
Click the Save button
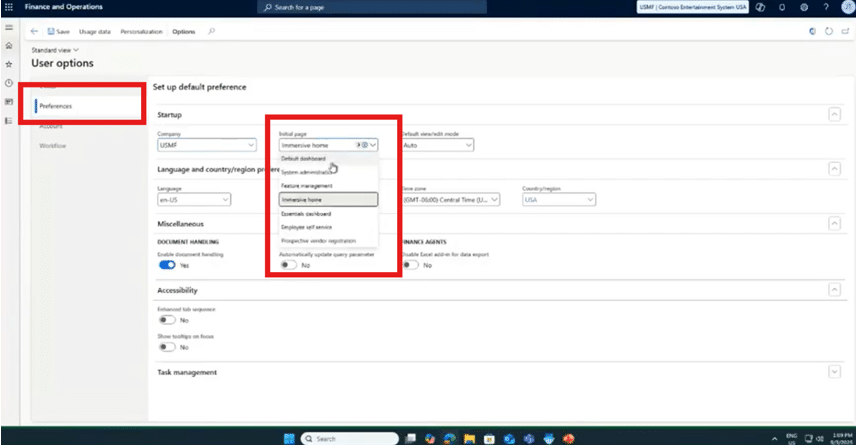point(58,31)
